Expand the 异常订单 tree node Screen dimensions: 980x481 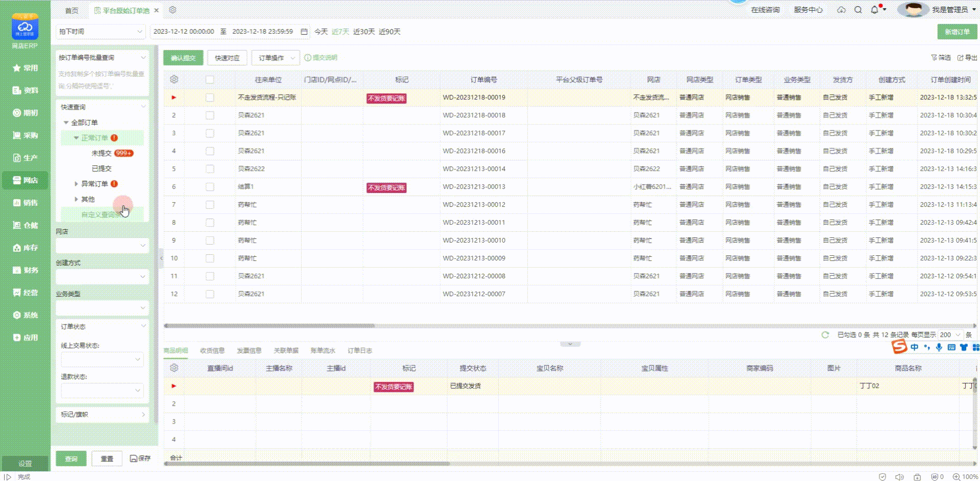76,184
